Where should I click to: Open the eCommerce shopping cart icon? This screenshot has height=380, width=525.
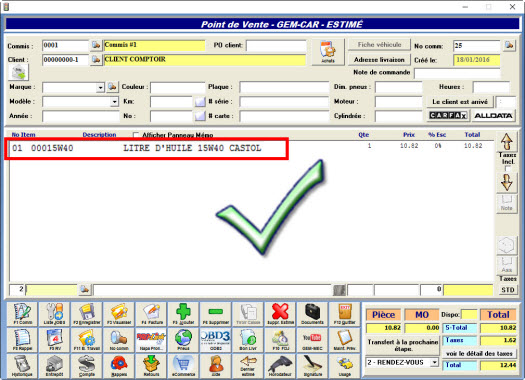click(183, 366)
